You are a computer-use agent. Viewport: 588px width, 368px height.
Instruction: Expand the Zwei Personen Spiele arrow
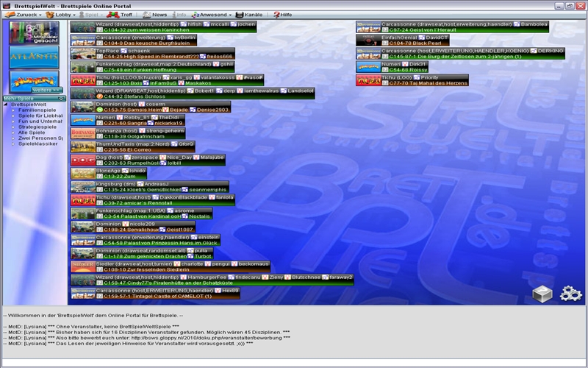(13, 138)
